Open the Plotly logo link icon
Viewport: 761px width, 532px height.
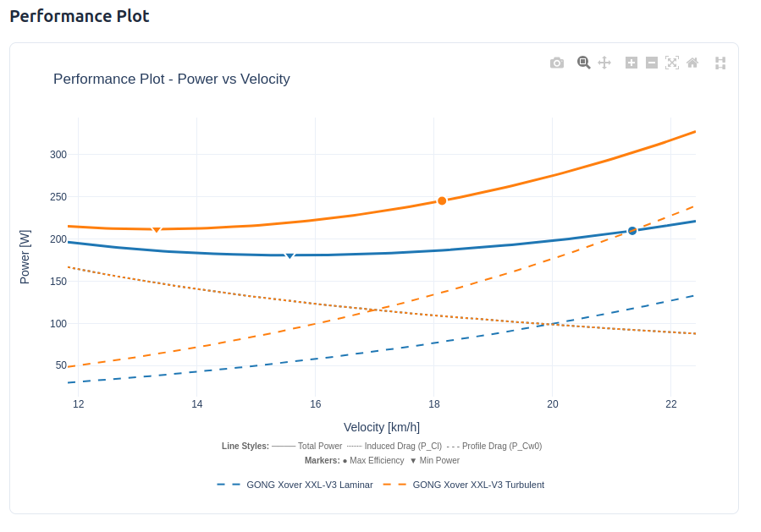coord(720,63)
